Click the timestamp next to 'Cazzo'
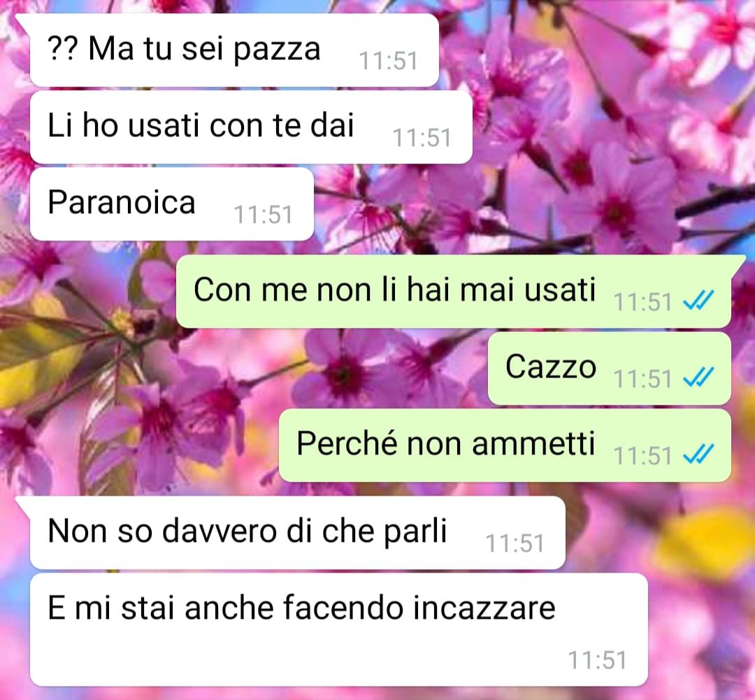This screenshot has height=700, width=755. coord(642,378)
